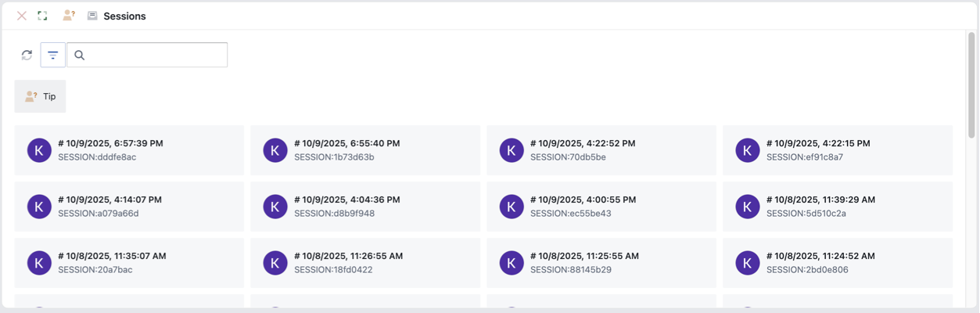The width and height of the screenshot is (980, 313).
Task: Click the vertical scrollbar thumb
Action: (971, 85)
